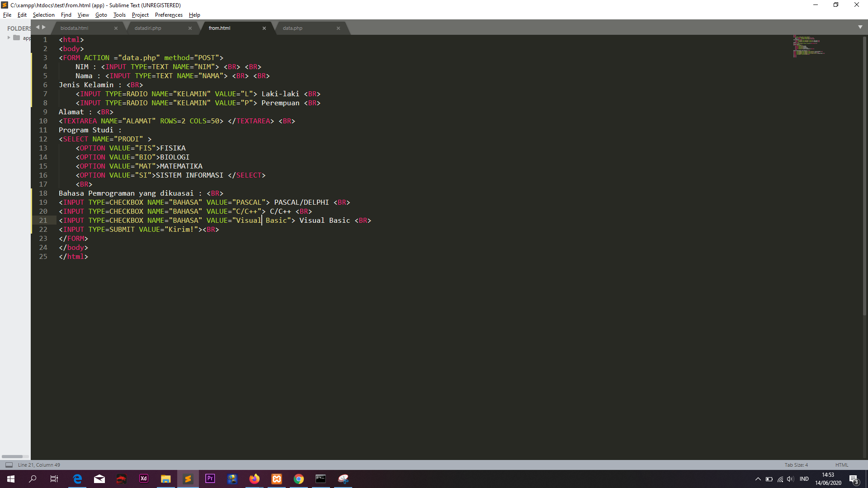
Task: Open the Wi-Fi network icon
Action: [780, 479]
